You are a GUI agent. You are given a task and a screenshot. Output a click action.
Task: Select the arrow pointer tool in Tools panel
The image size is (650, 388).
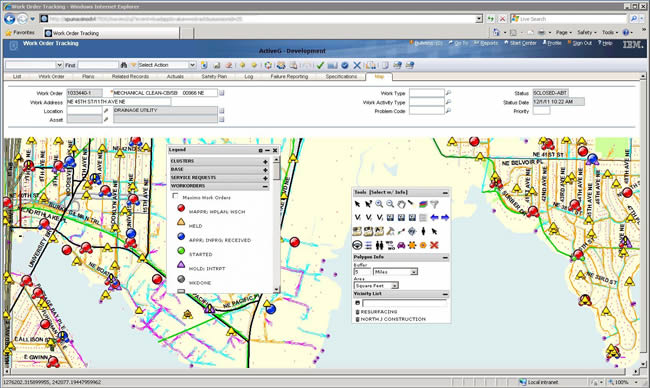(357, 204)
